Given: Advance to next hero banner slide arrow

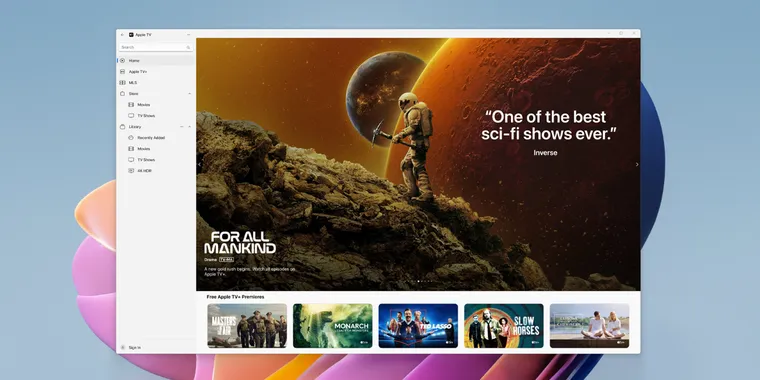Looking at the screenshot, I should [637, 164].
